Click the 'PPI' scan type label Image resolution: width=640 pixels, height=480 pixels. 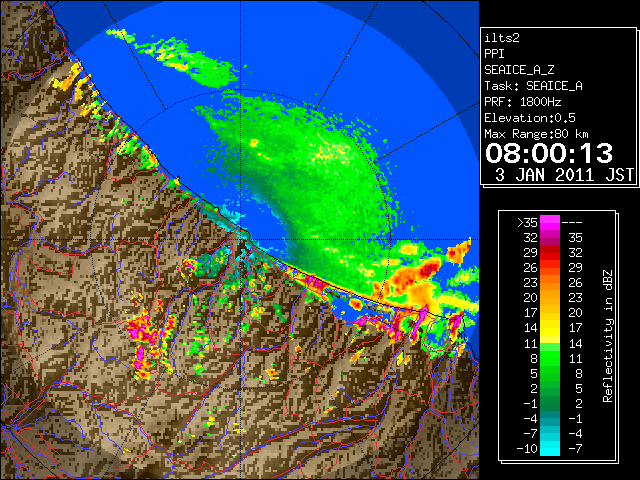[x=494, y=54]
